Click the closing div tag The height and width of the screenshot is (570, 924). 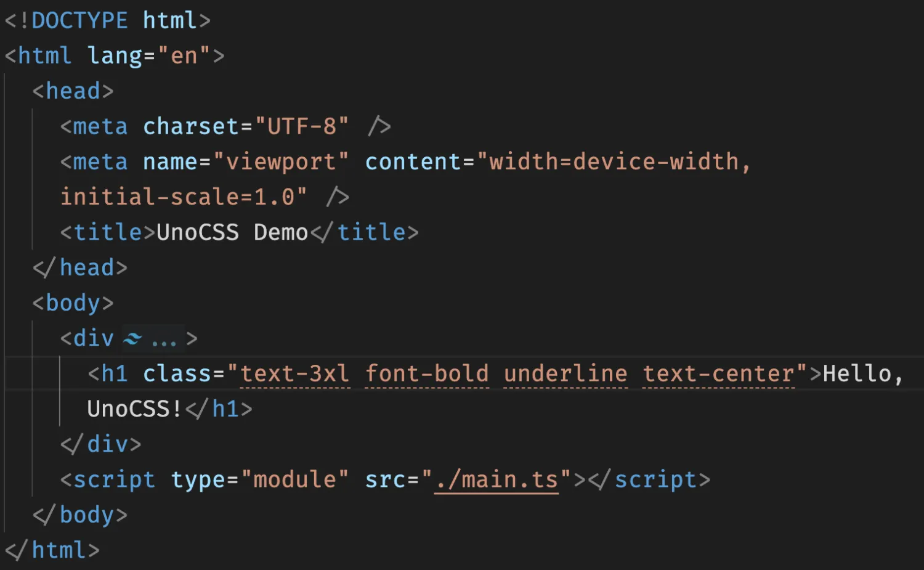click(x=101, y=444)
